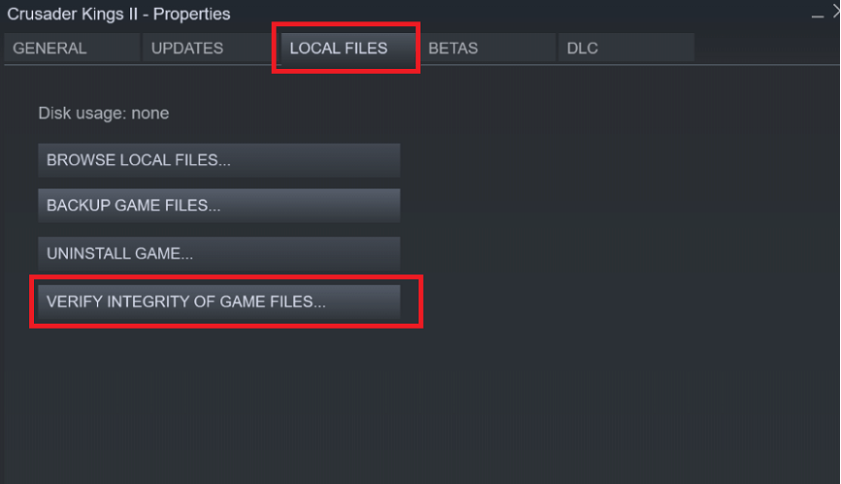Begin removing the game from this computer
The width and height of the screenshot is (841, 484).
[x=219, y=253]
